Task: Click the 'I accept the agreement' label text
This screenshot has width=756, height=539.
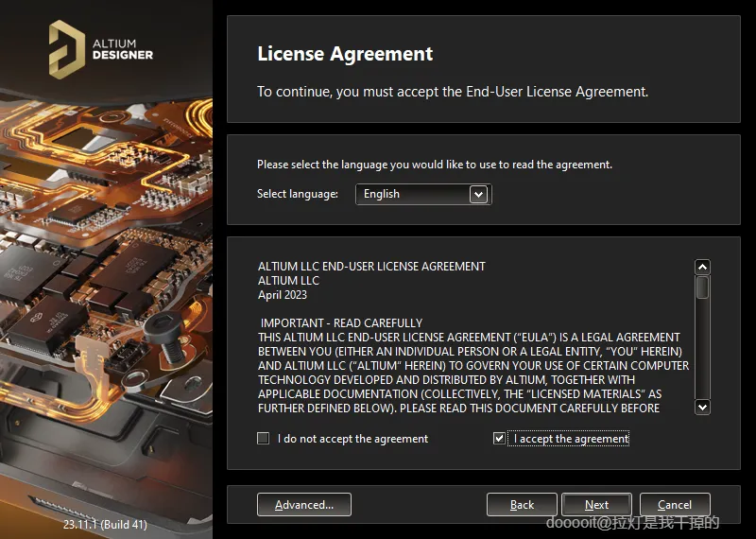Action: point(572,439)
